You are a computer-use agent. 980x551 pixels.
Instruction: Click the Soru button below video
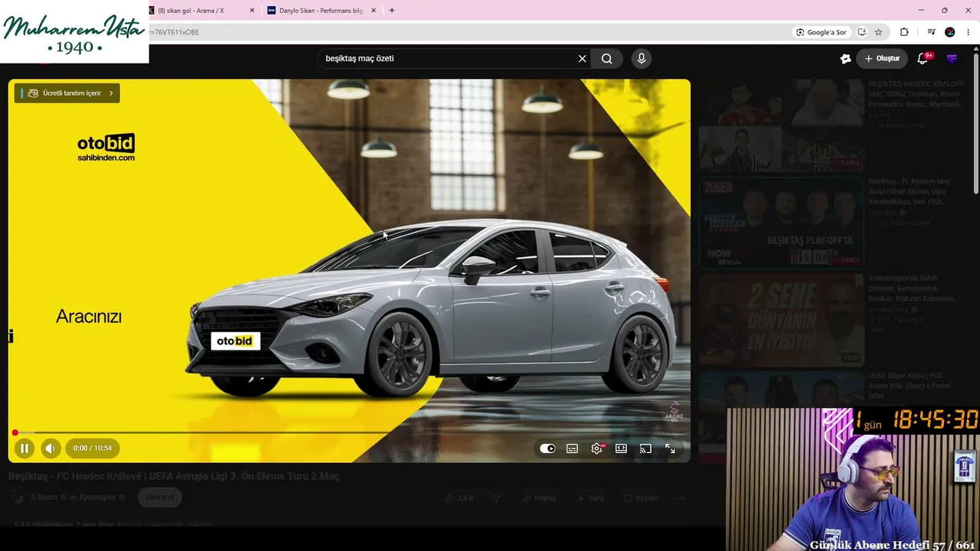(x=590, y=498)
